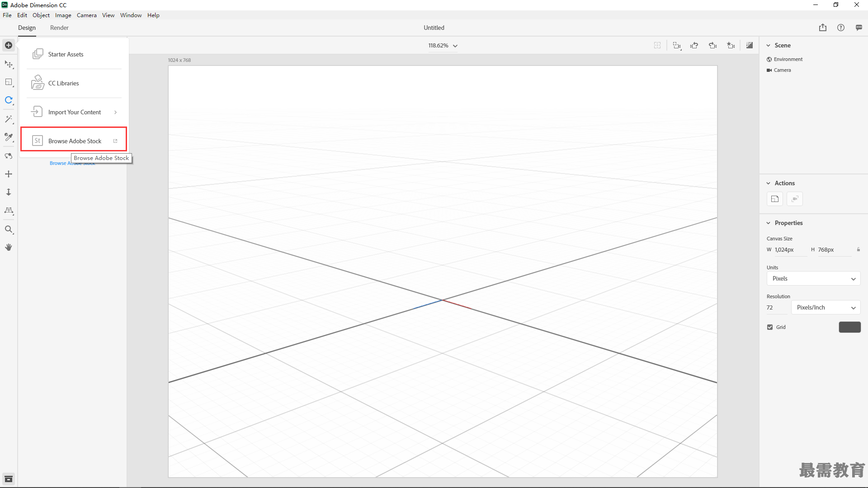The height and width of the screenshot is (488, 868).
Task: Click the content panel toggle icon at bottom left
Action: point(9,479)
